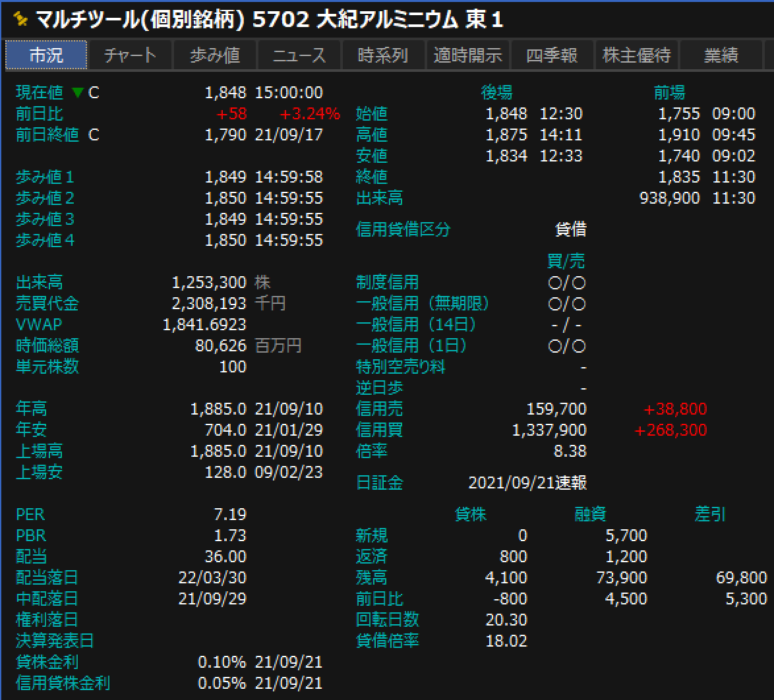Click 中配落日 date 21/09/29

point(212,598)
